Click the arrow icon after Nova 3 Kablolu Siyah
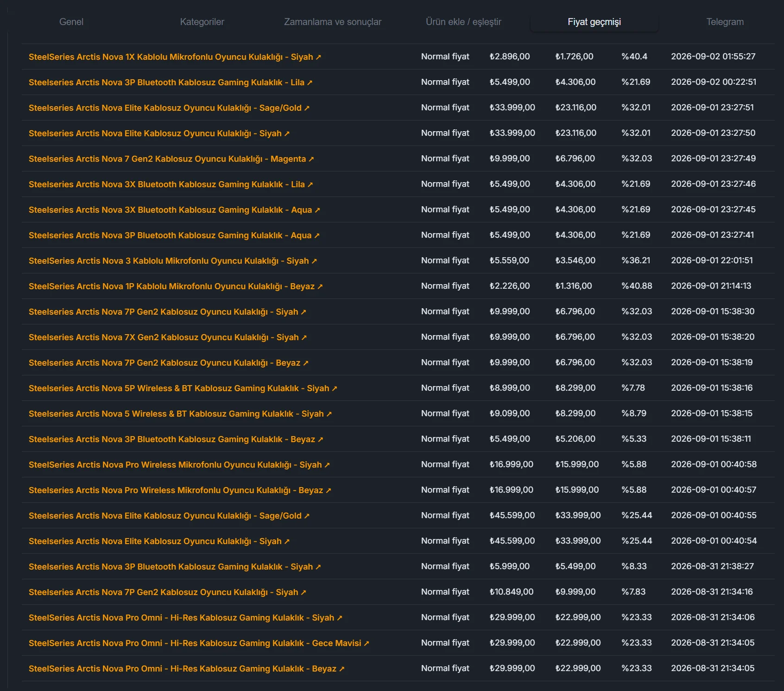This screenshot has height=691, width=784. pyautogui.click(x=314, y=261)
